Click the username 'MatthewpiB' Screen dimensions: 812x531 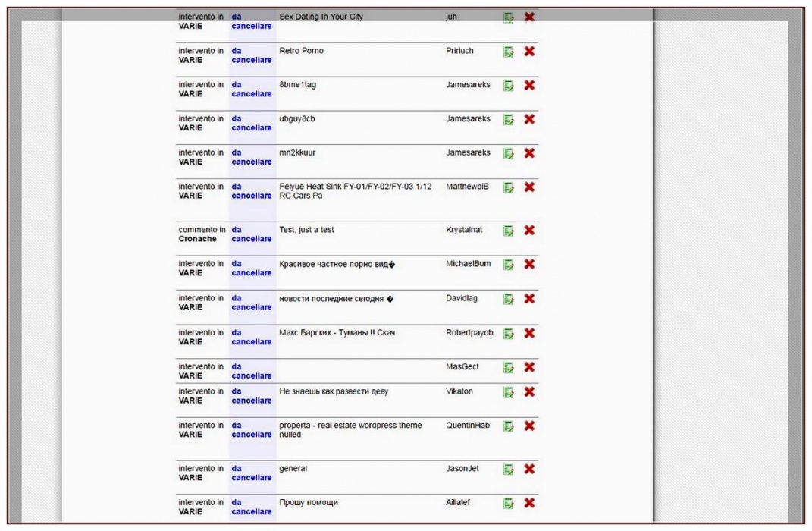(x=468, y=187)
